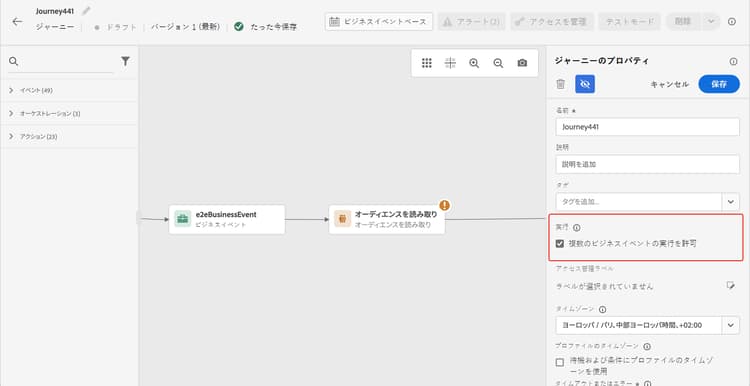Click the orange audience node icon
This screenshot has width=750, height=386.
342,219
